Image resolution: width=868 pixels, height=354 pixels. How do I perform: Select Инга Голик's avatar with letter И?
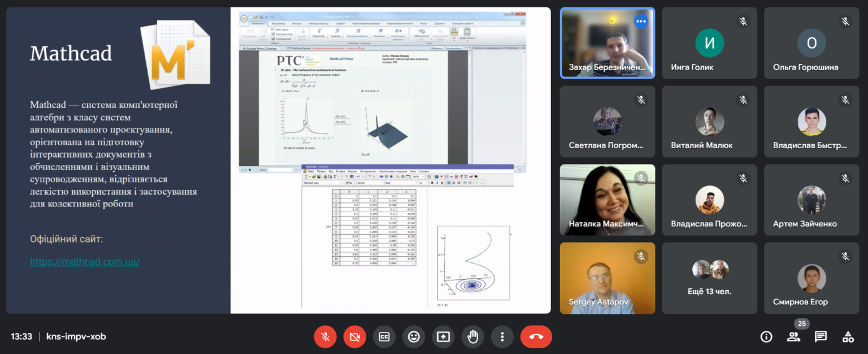click(709, 43)
